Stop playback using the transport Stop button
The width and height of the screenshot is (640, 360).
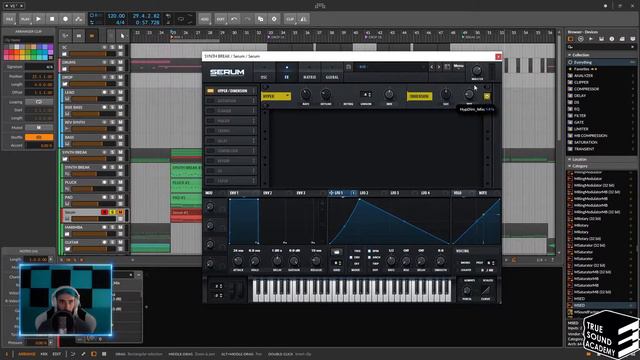pos(52,19)
